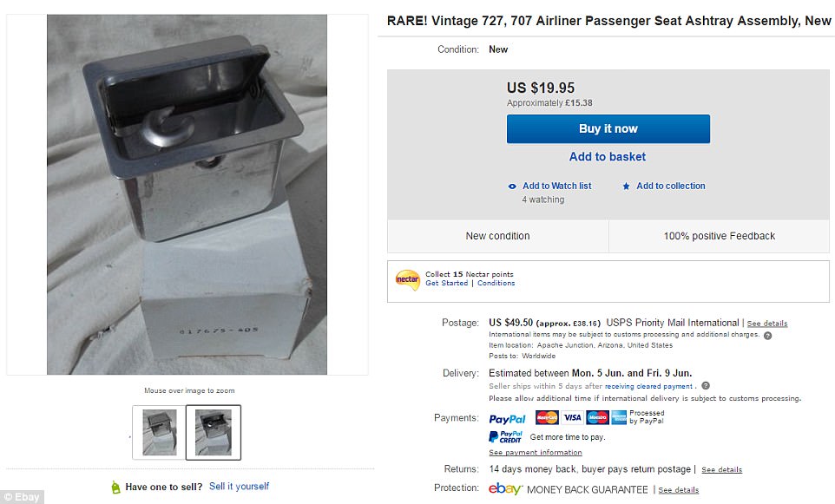Click the MasterCard payment icon
This screenshot has height=504, width=835.
pos(547,417)
